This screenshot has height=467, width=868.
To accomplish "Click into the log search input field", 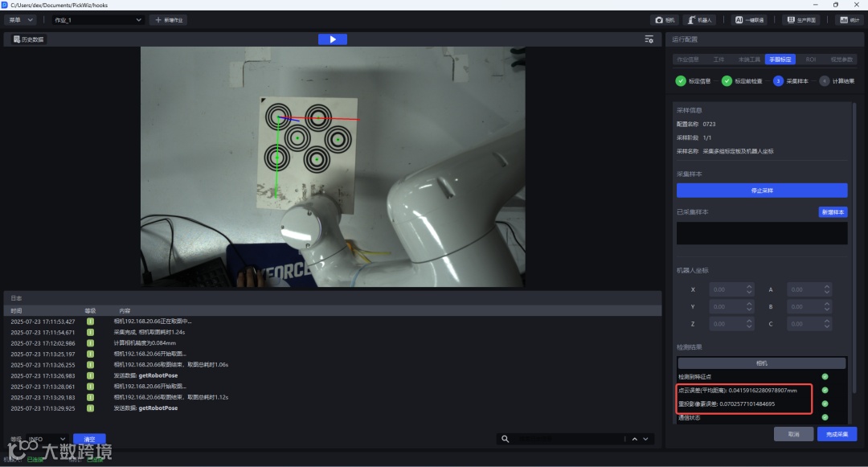I will pyautogui.click(x=567, y=439).
